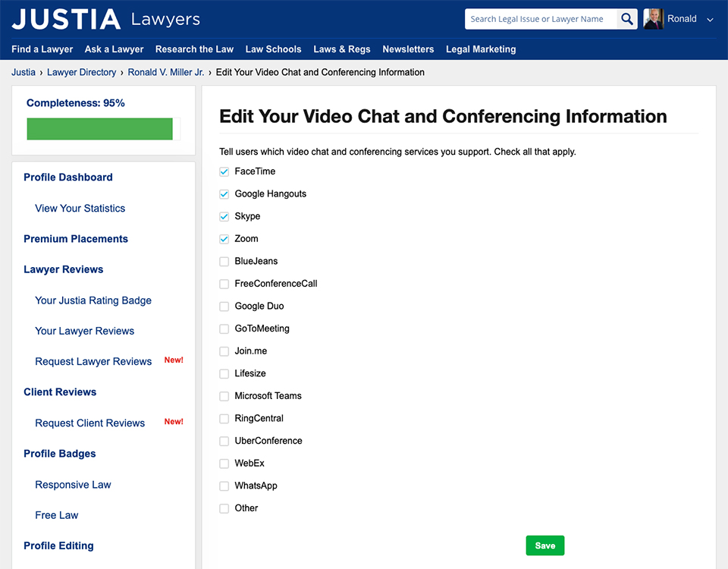Click the Justia Lawyers logo
Screen dimensions: 728x569
(x=105, y=19)
